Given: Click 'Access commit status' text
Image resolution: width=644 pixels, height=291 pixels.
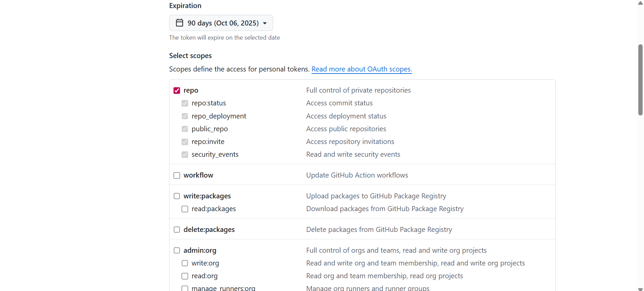Looking at the screenshot, I should (x=340, y=103).
